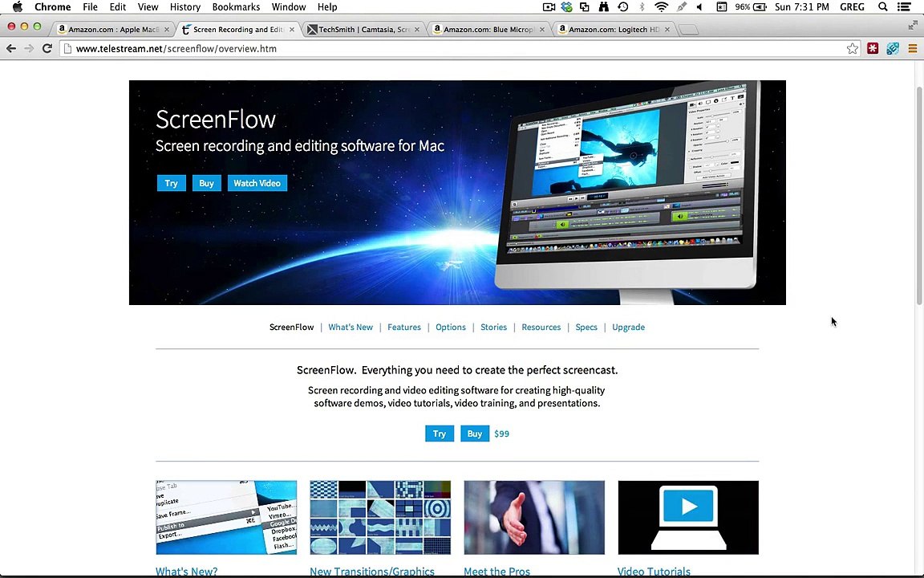
Task: Open the New Transitions/Graphics thumbnail
Action: (381, 517)
